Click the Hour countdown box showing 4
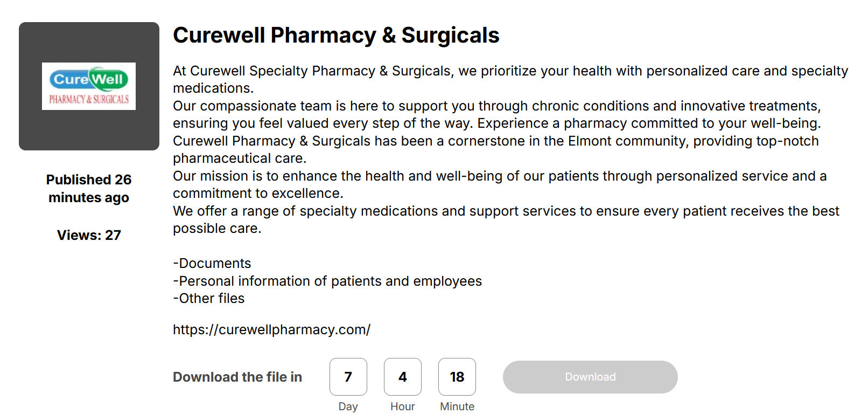This screenshot has width=868, height=414. [403, 377]
